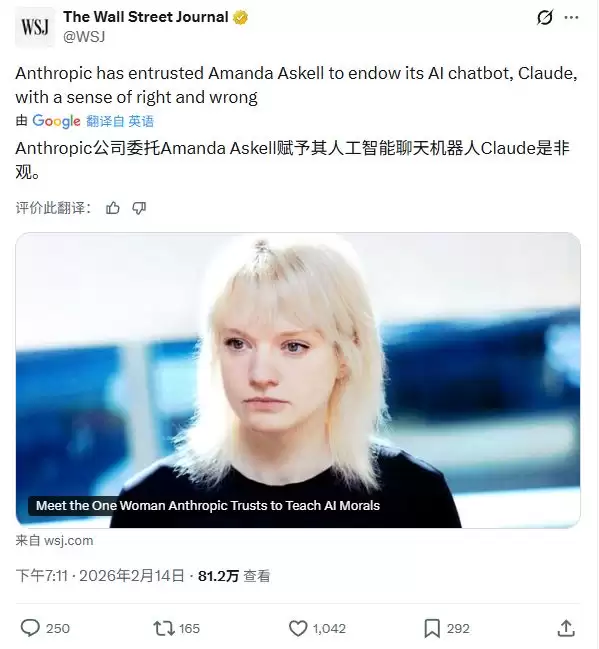
Task: Click the repost arrows icon
Action: (x=164, y=628)
